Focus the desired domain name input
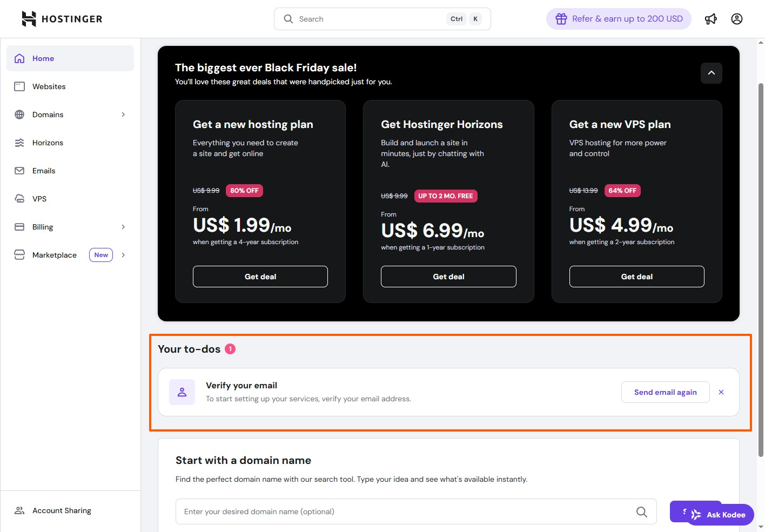This screenshot has height=532, width=765. [x=405, y=511]
